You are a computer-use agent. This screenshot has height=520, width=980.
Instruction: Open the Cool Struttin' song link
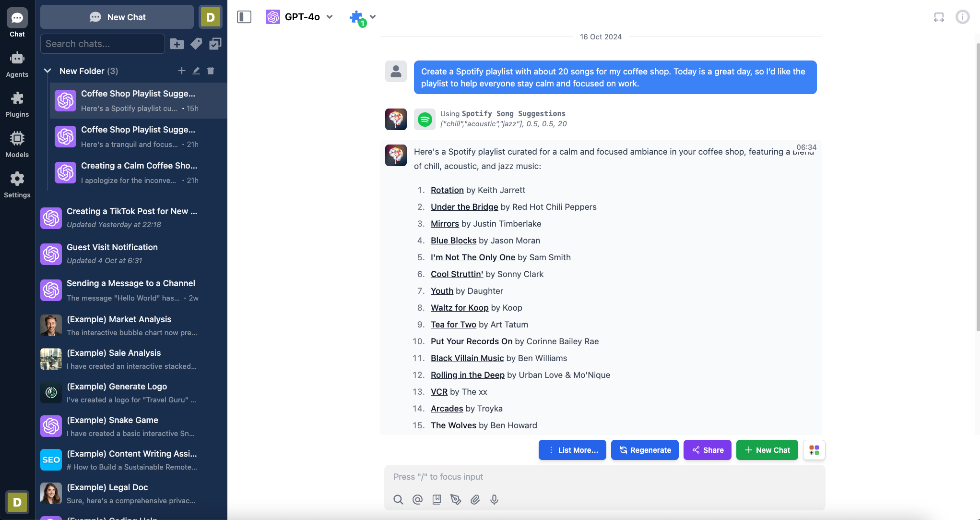tap(457, 274)
